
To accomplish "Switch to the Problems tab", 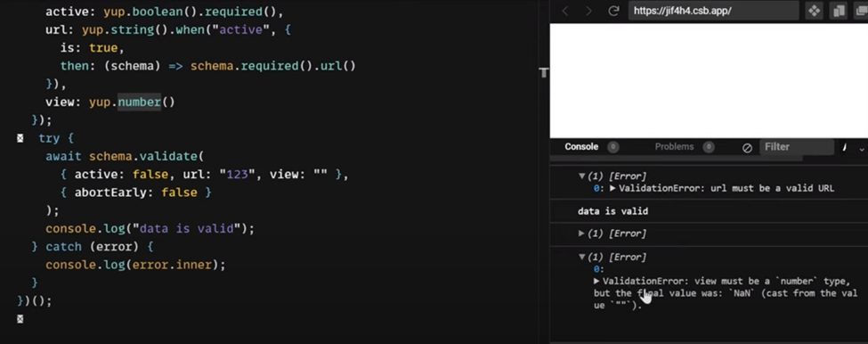I will (x=674, y=147).
